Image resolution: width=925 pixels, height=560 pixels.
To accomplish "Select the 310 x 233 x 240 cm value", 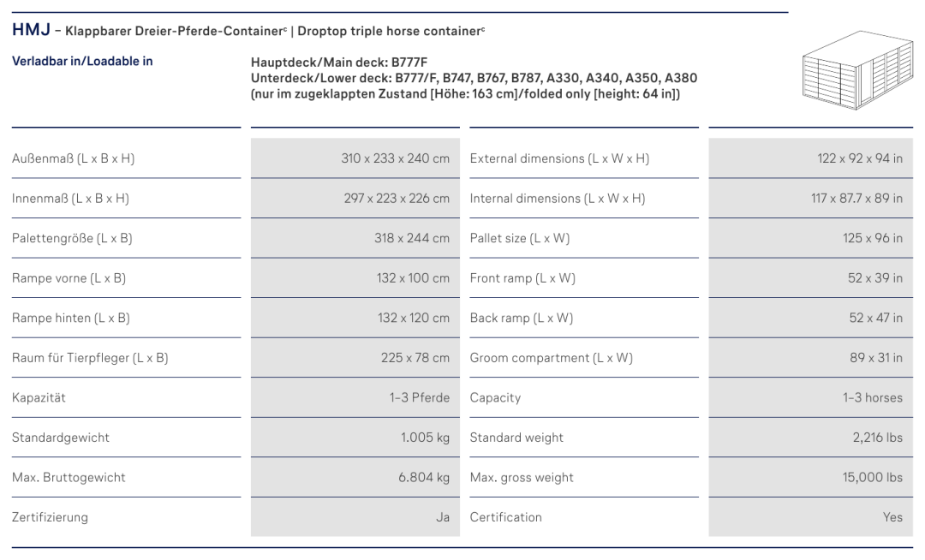I will coord(395,158).
